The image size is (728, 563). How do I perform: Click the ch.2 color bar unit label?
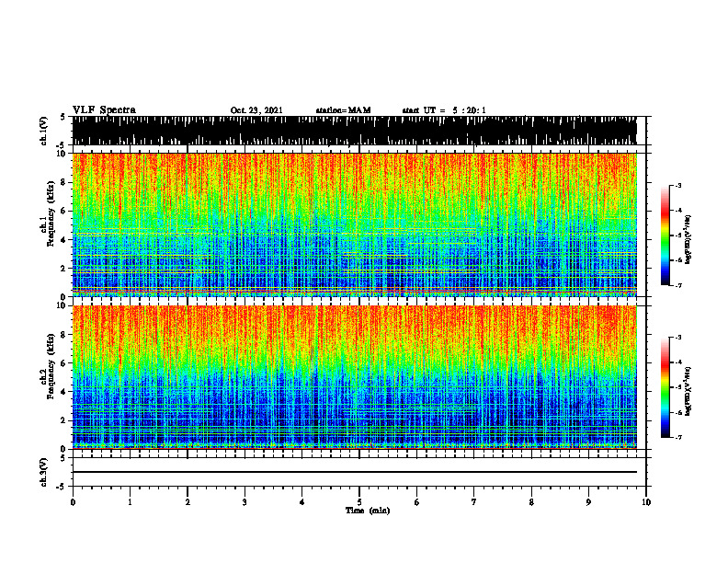[x=688, y=390]
